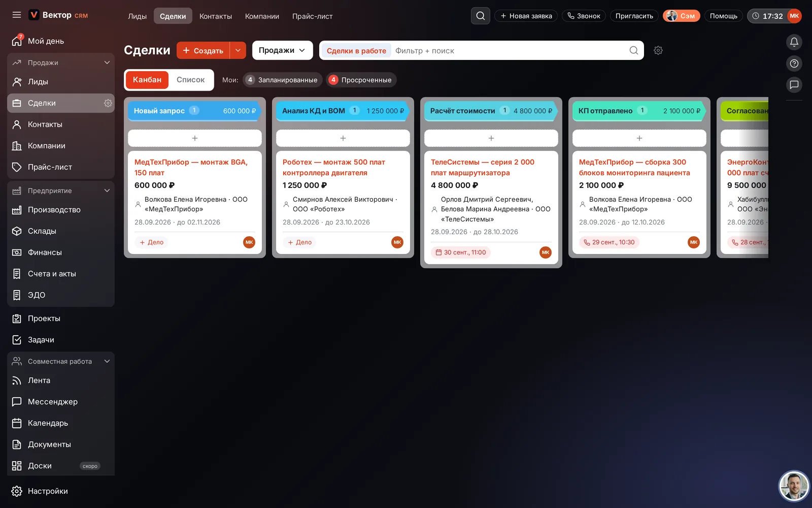Remove Сделки в работе filter tag

[x=356, y=51]
